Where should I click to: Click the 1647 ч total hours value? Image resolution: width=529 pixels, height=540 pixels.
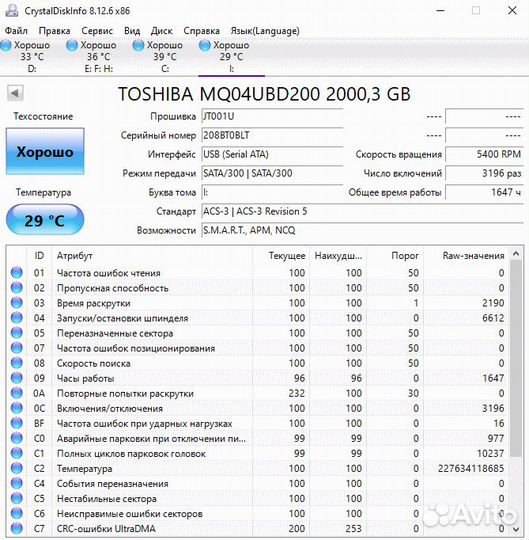point(484,192)
